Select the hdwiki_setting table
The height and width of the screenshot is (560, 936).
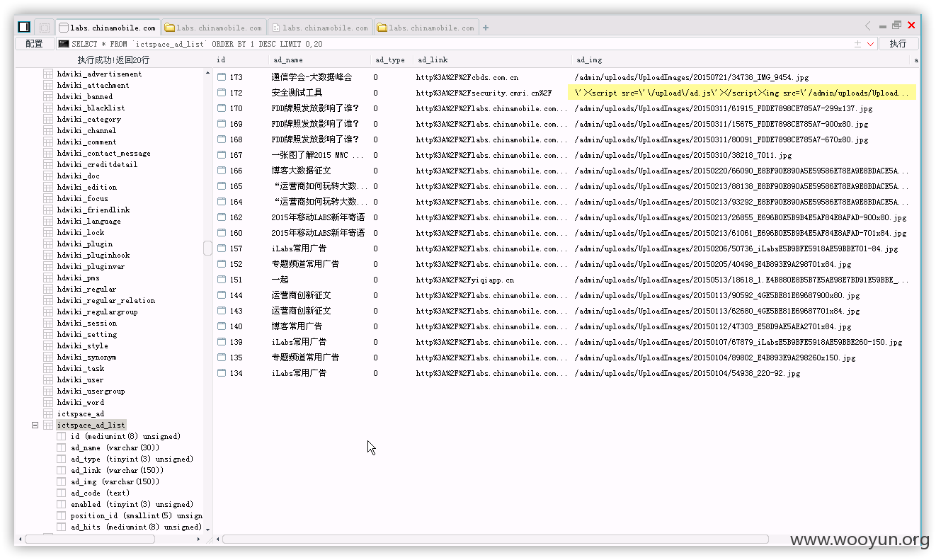click(86, 334)
